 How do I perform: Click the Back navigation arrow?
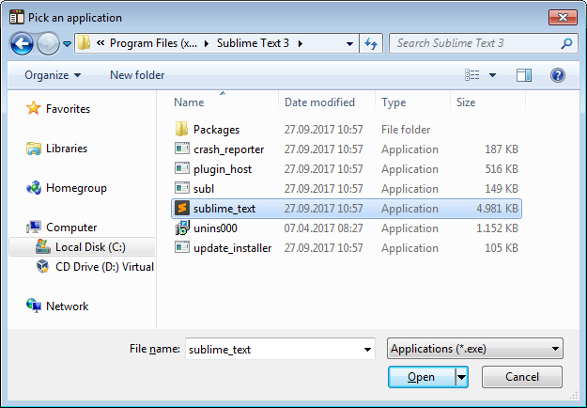(x=22, y=44)
